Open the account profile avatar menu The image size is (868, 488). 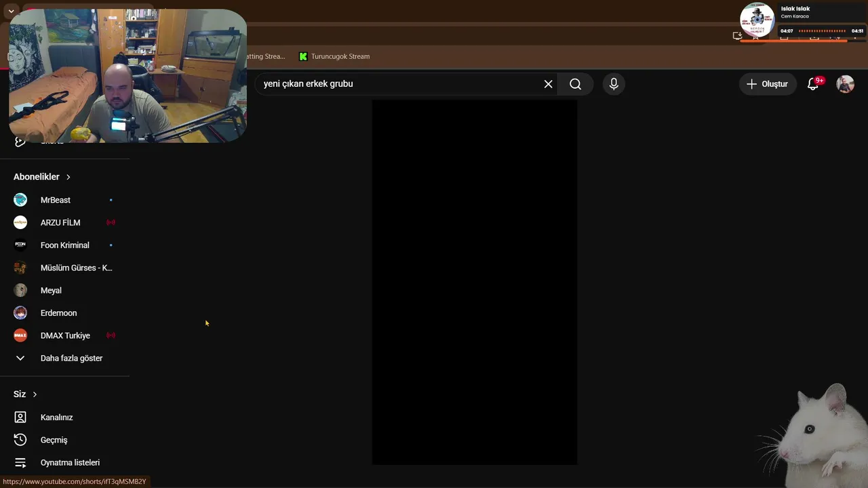coord(845,84)
